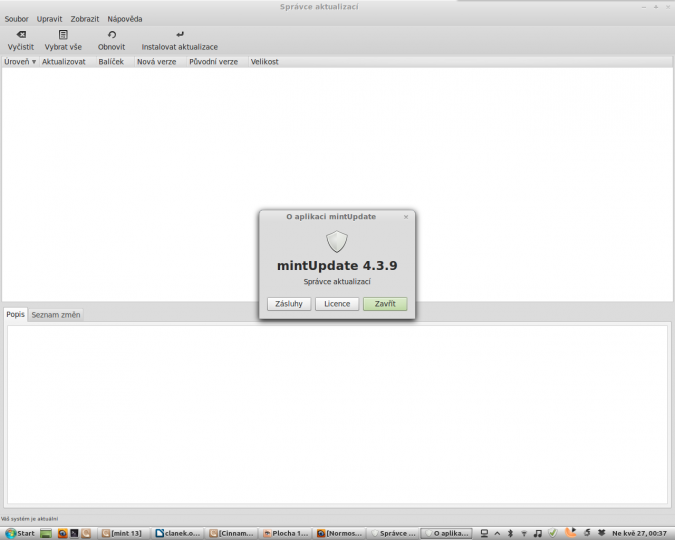Open the terminal launcher on the taskbar

(x=74, y=534)
